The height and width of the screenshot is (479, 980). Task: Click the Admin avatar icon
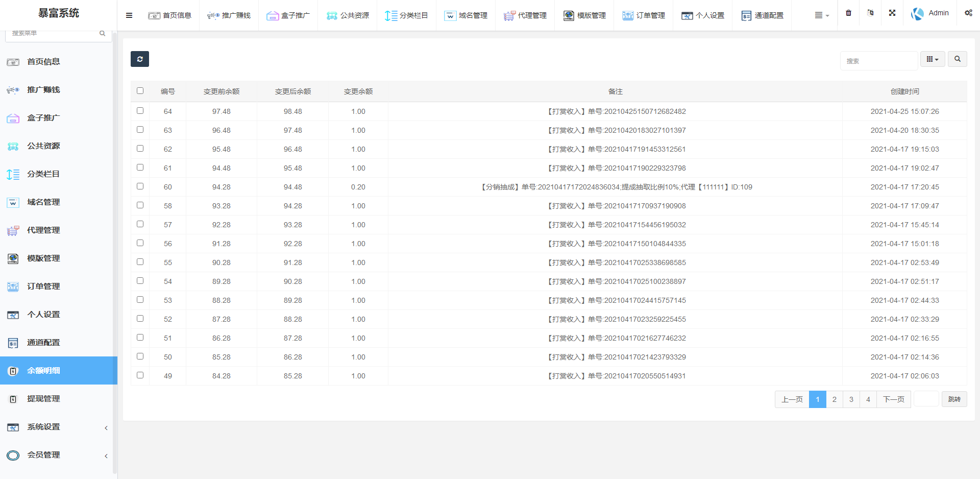point(917,14)
